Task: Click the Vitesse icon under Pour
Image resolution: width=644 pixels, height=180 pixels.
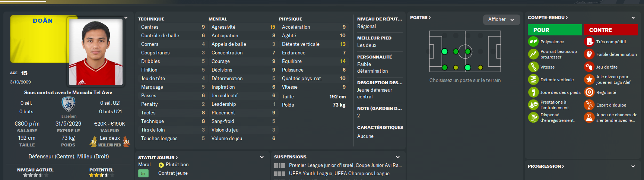Action: point(533,67)
